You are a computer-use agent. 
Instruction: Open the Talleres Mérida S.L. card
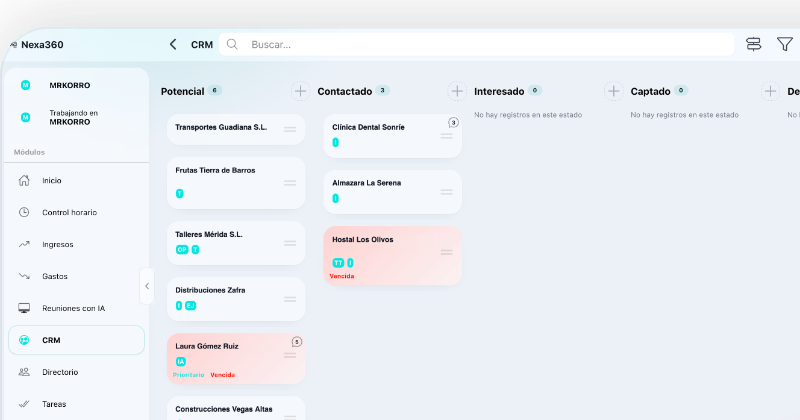pos(236,243)
